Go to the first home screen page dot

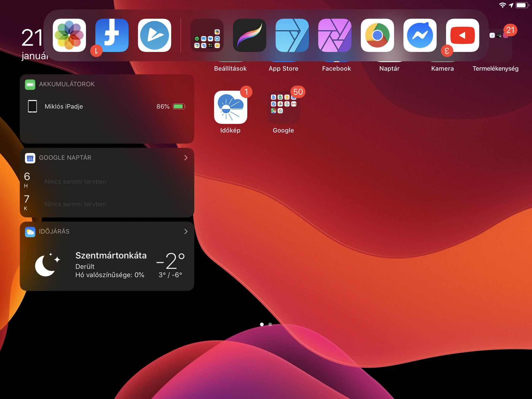(262, 324)
